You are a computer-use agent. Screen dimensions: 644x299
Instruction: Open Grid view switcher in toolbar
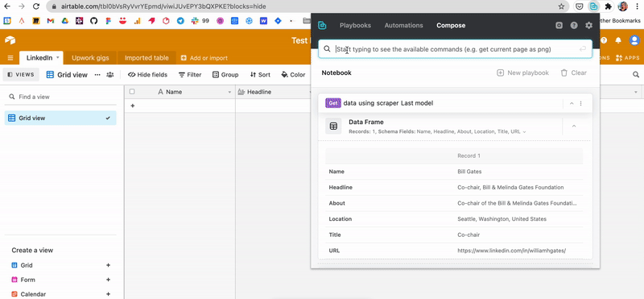67,74
